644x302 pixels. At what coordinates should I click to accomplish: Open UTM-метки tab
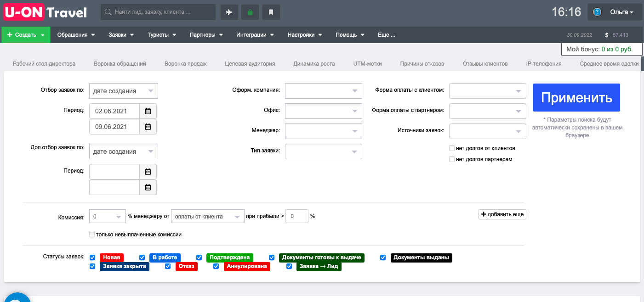(x=367, y=64)
